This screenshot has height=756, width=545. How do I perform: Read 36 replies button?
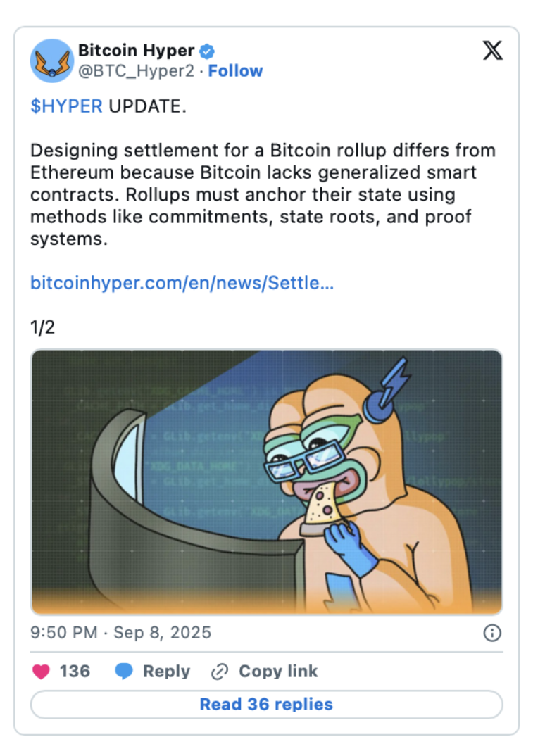pyautogui.click(x=266, y=705)
